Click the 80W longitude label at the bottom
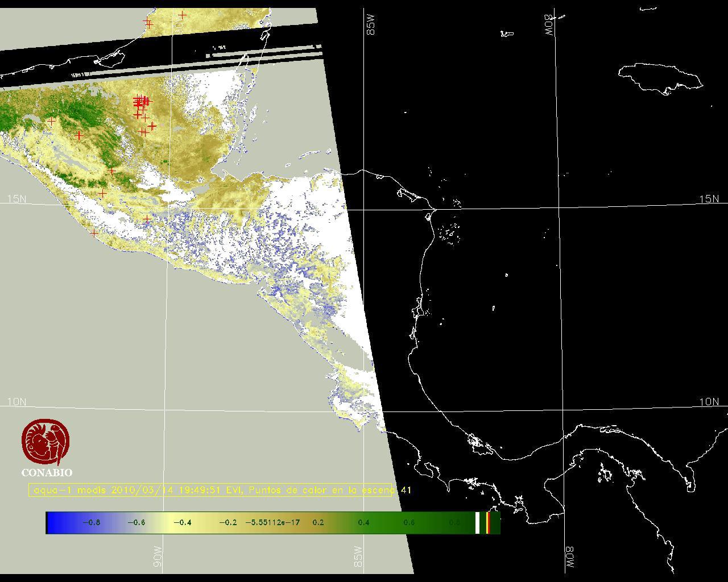Viewport: 728px width, 582px height. pos(570,558)
